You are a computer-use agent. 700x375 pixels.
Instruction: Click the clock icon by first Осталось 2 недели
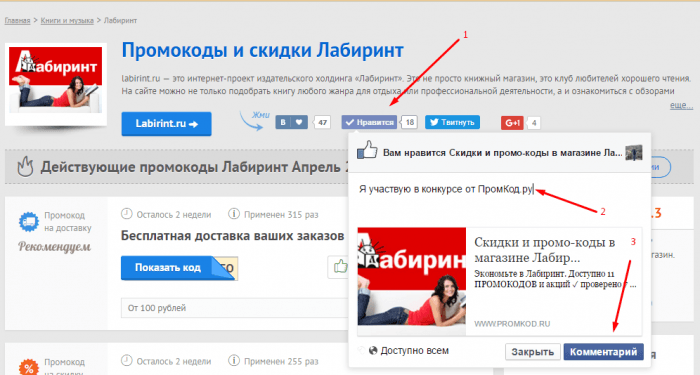point(127,214)
